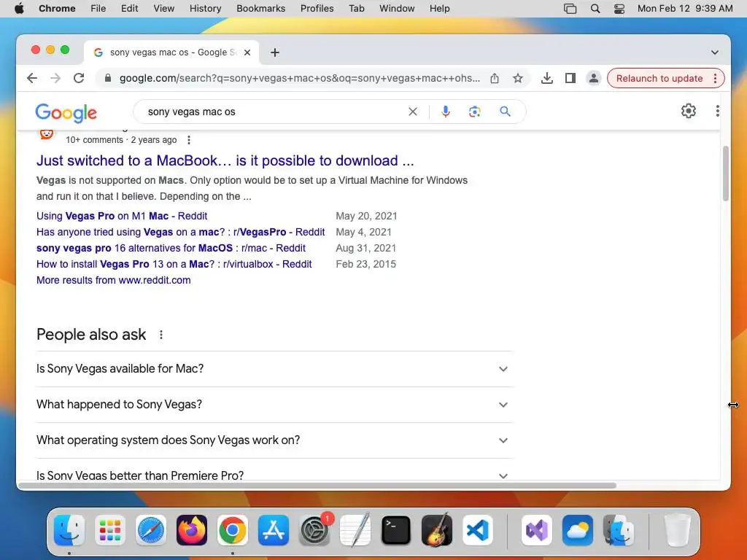This screenshot has height=560, width=747.
Task: Click the address bar URL
Action: (299, 78)
